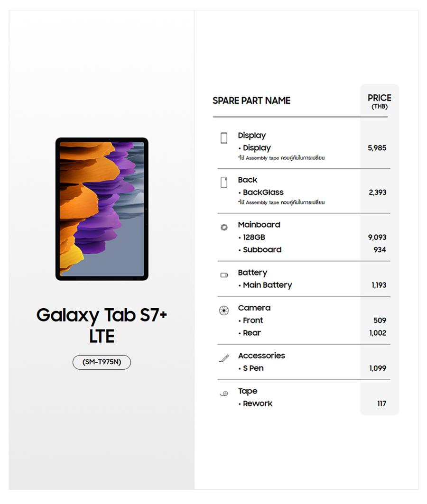427x504 pixels.
Task: Click the Galaxy Tab S7+ tablet image
Action: 102,209
